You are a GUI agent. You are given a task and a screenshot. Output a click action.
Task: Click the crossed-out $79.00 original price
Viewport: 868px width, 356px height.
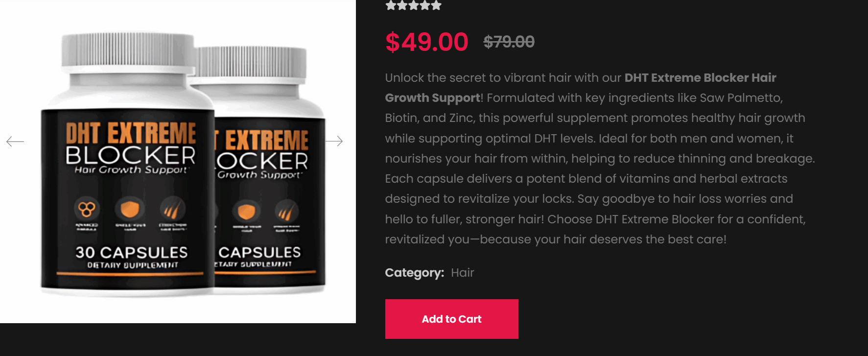(509, 42)
